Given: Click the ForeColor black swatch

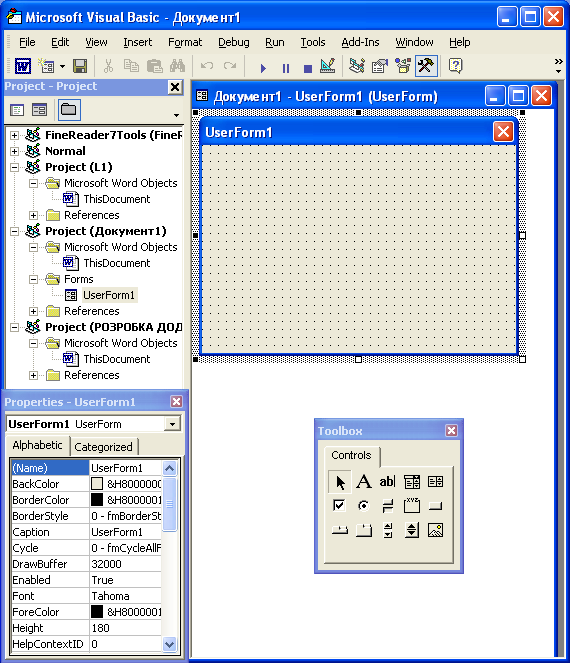Looking at the screenshot, I should coord(97,611).
